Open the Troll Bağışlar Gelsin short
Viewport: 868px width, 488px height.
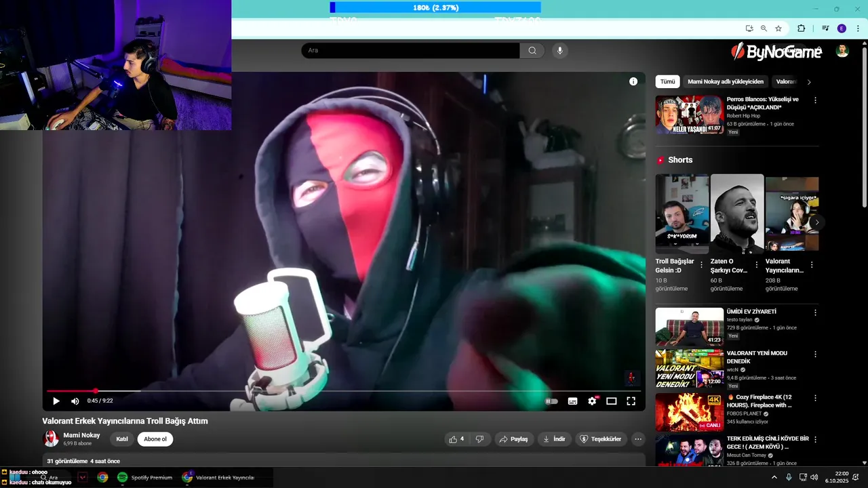pyautogui.click(x=682, y=214)
